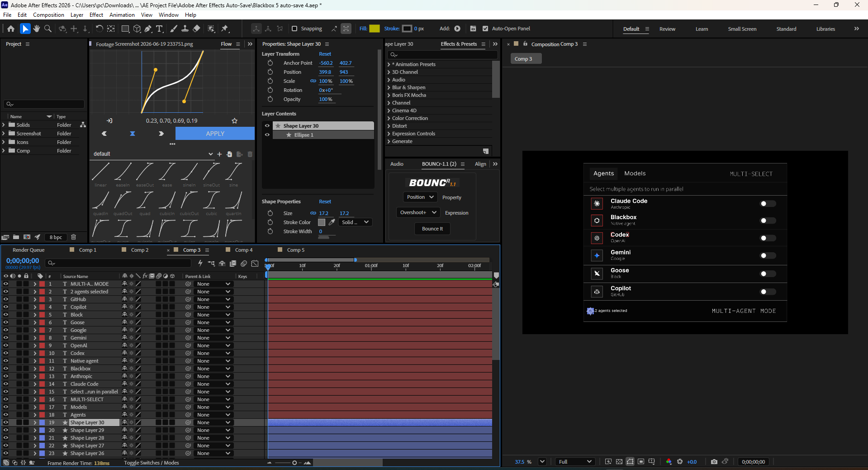This screenshot has height=470, width=868.
Task: Click the eyedropper next to Stroke Color
Action: 332,222
